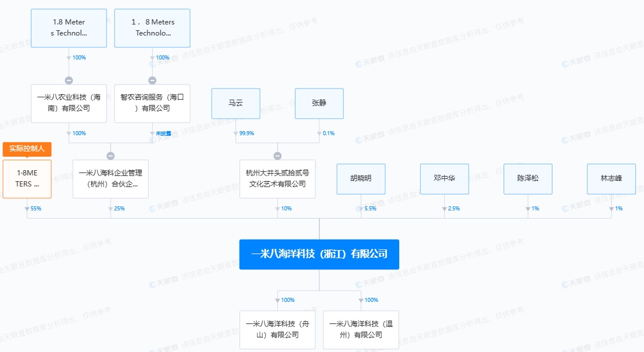
Task: Click 1% label under 林志峰
Action: [x=618, y=209]
